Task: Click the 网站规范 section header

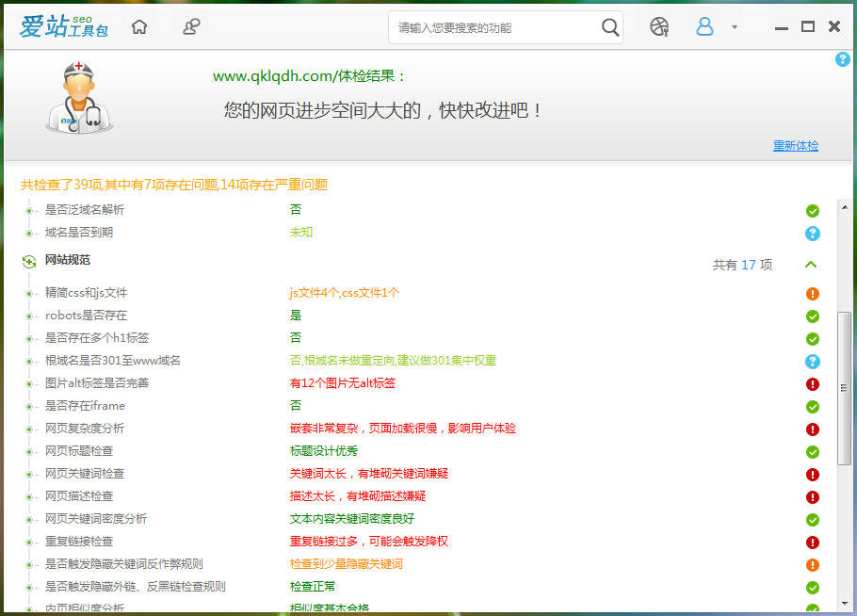Action: click(x=68, y=260)
